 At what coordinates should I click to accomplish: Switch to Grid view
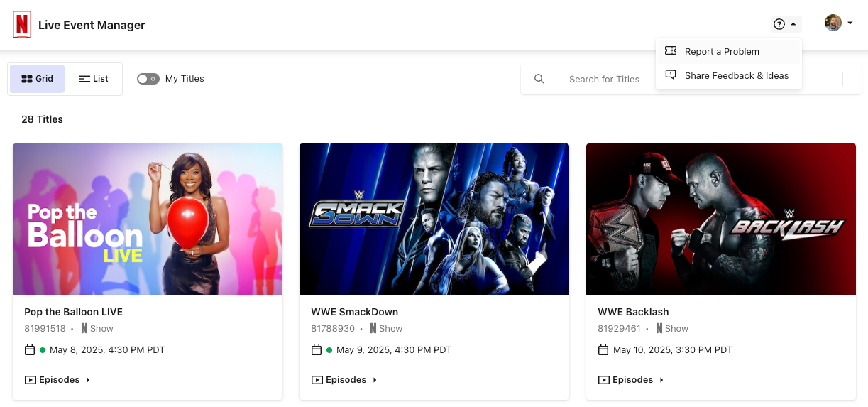pyautogui.click(x=37, y=79)
